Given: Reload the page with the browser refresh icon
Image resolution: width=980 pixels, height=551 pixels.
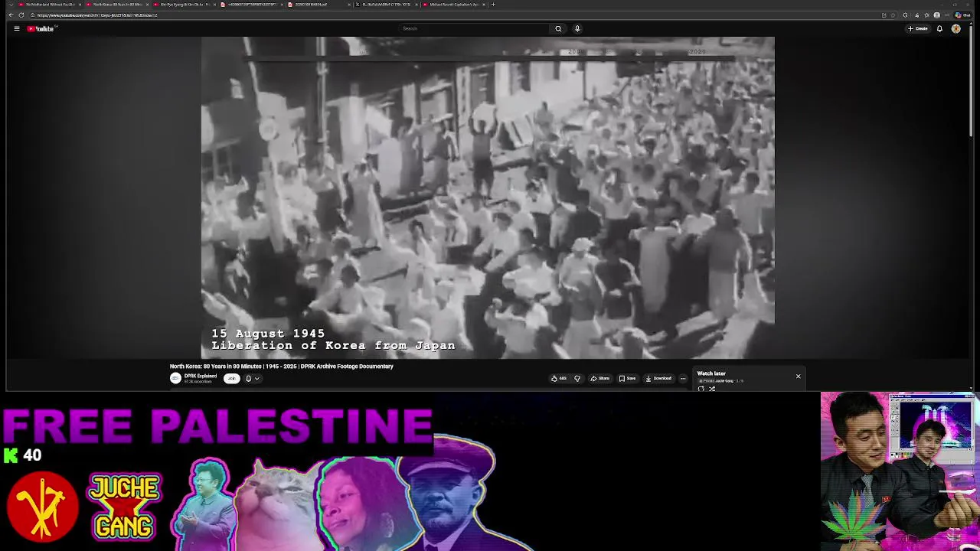Looking at the screenshot, I should point(21,15).
